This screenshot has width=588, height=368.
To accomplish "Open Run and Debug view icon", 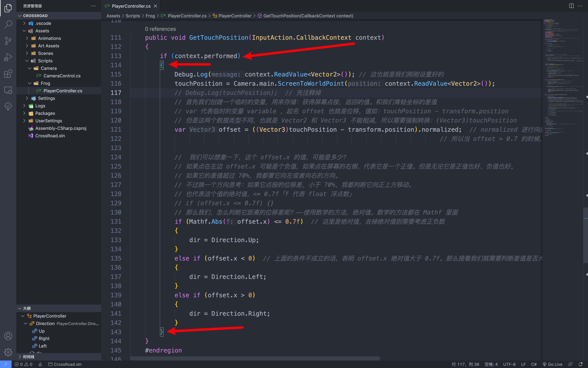I will click(8, 57).
